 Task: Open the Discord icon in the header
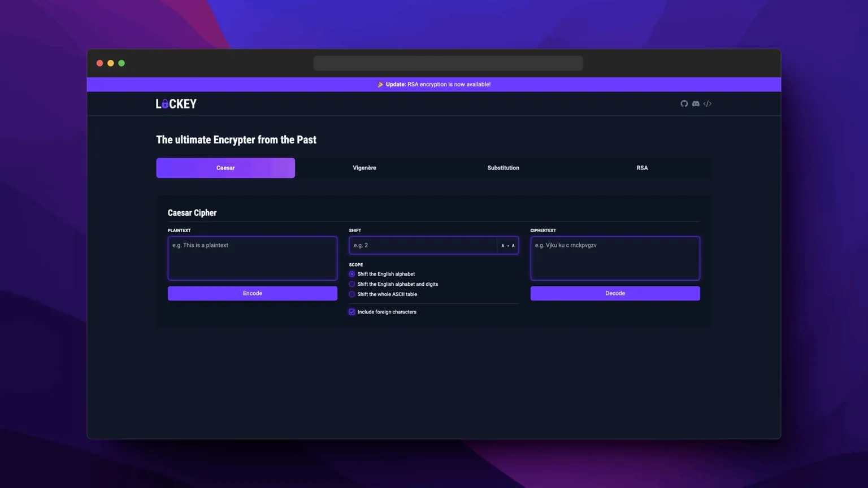coord(696,103)
